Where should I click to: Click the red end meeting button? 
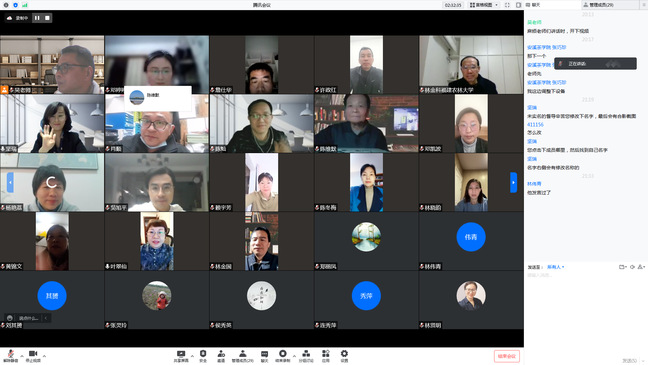tap(507, 356)
